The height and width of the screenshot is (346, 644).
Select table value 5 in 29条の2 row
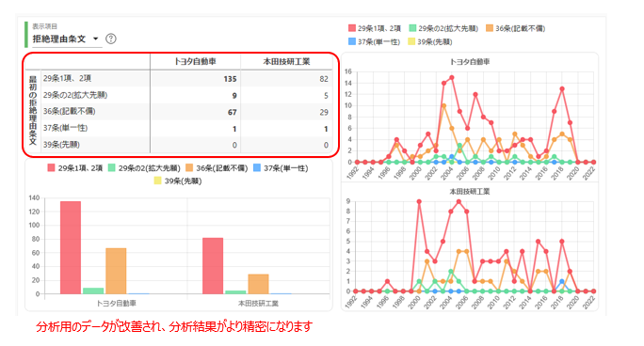pos(326,96)
